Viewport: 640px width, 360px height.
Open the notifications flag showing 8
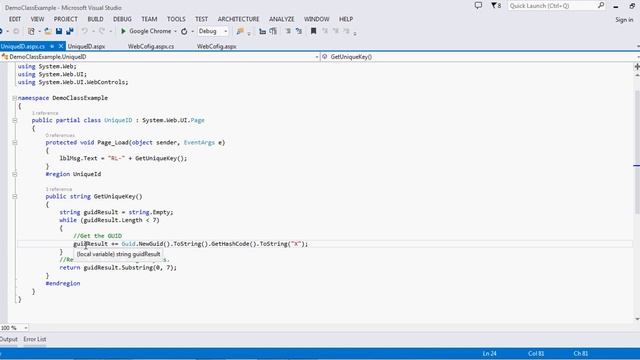(496, 5)
